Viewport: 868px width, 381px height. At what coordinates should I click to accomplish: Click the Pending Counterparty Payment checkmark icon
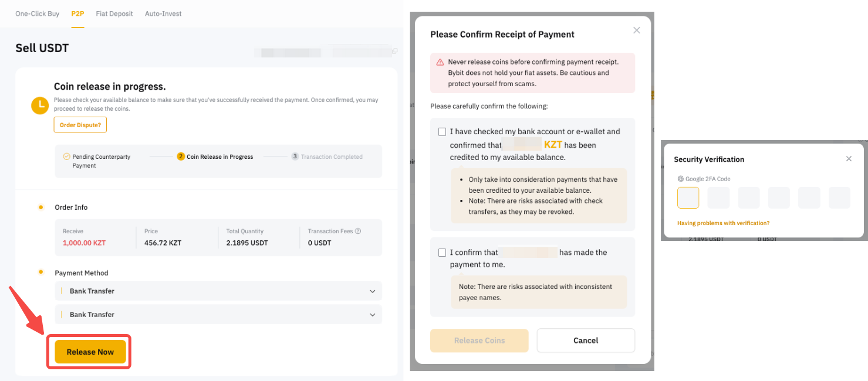point(66,157)
